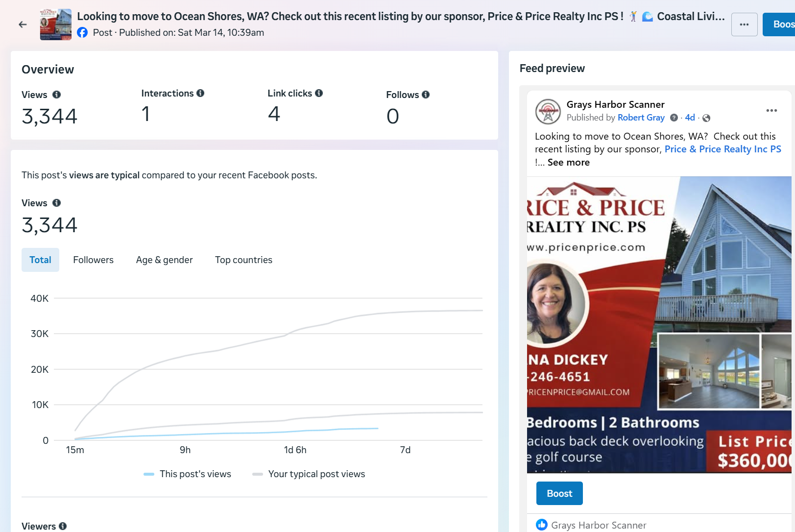Screen dimensions: 795x532
Task: Expand post text with See more
Action: pyautogui.click(x=568, y=163)
